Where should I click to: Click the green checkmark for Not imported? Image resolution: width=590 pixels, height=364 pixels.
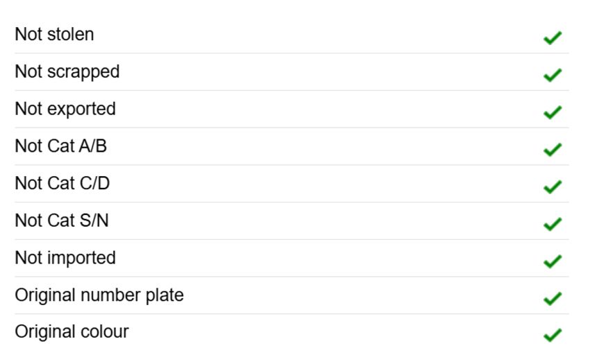click(553, 261)
